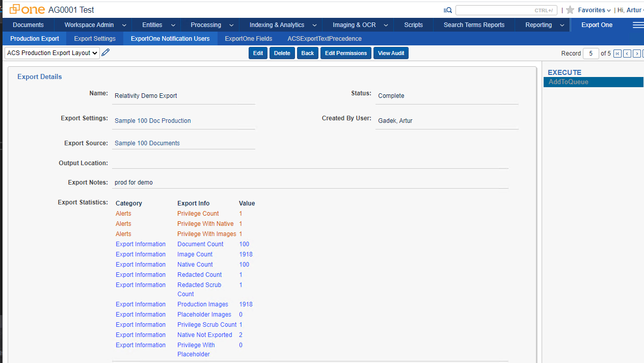The height and width of the screenshot is (363, 644).
Task: Open the ACS Production Export Layout selector
Action: click(x=51, y=53)
